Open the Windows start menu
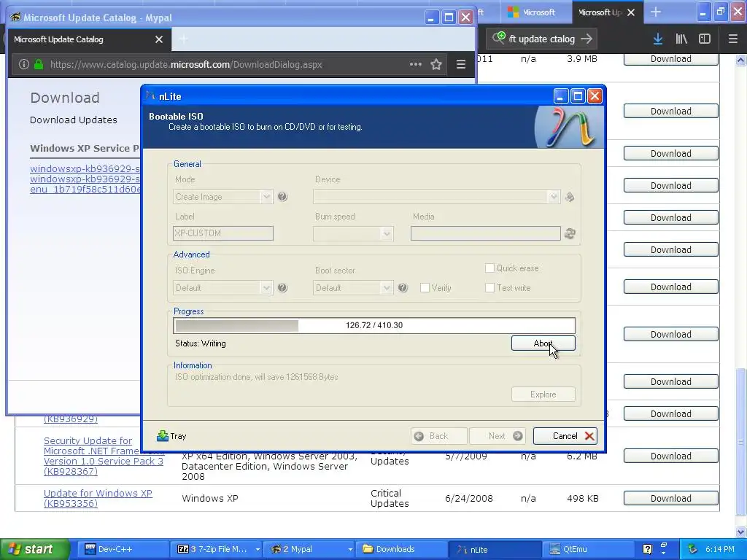The image size is (747, 560). point(35,549)
